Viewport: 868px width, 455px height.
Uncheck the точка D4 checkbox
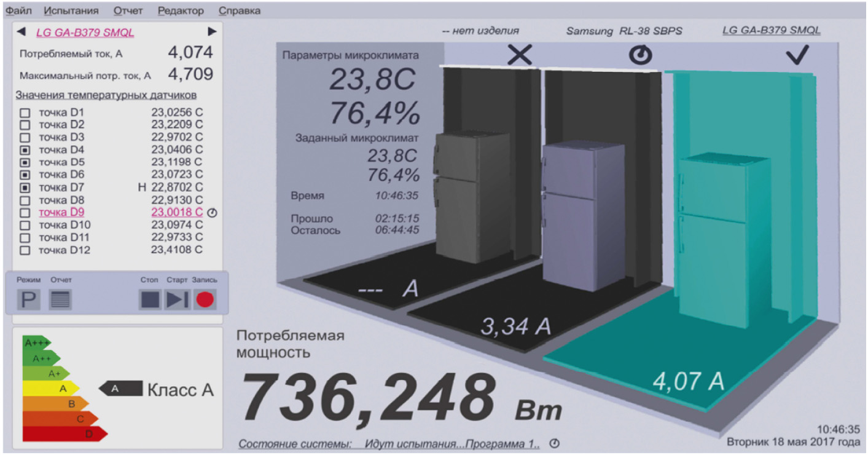(x=25, y=150)
